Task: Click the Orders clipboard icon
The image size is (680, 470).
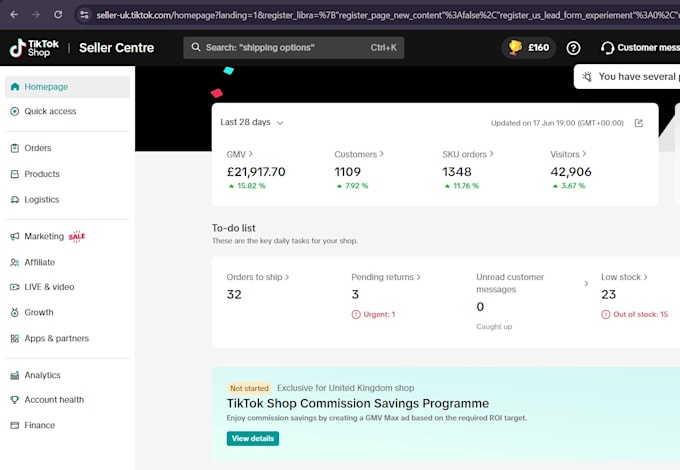Action: pos(15,148)
